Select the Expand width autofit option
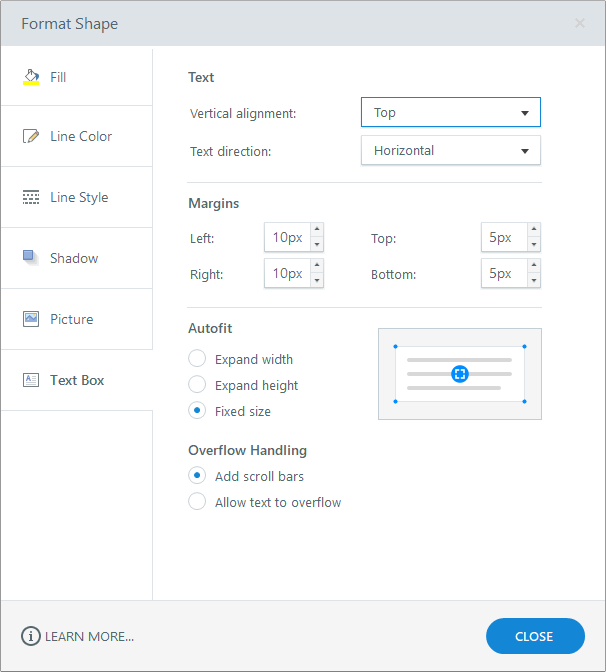Image resolution: width=606 pixels, height=672 pixels. pos(197,359)
